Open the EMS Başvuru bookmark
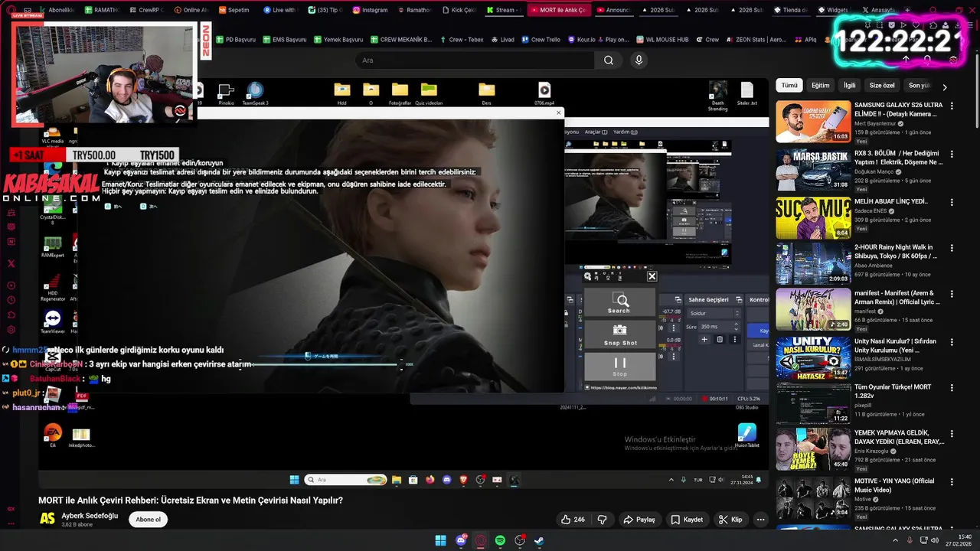The width and height of the screenshot is (980, 551). pos(284,39)
